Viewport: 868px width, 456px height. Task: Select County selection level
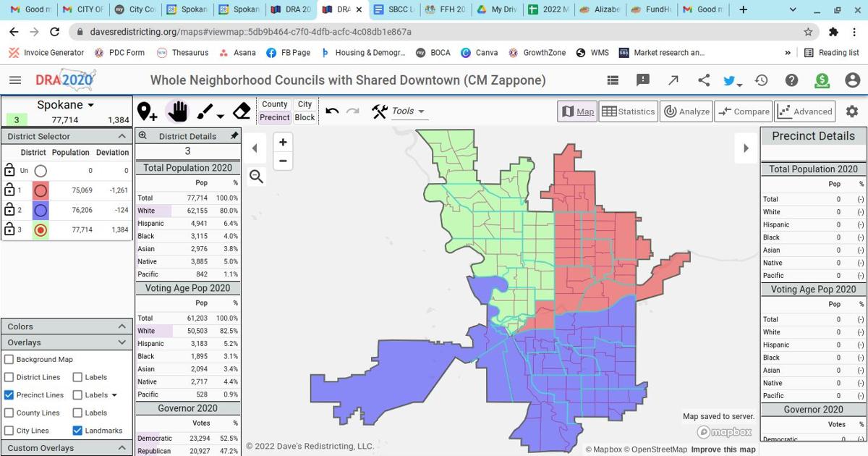(275, 104)
